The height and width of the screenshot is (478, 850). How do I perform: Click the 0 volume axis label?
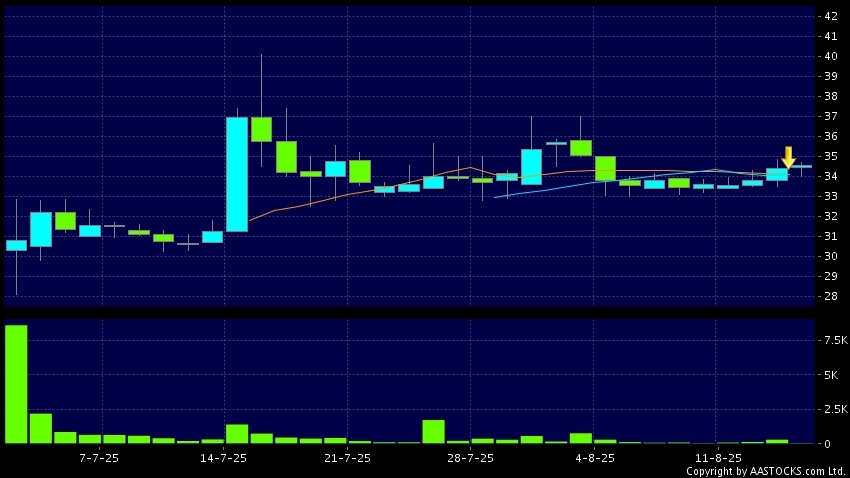(x=827, y=444)
